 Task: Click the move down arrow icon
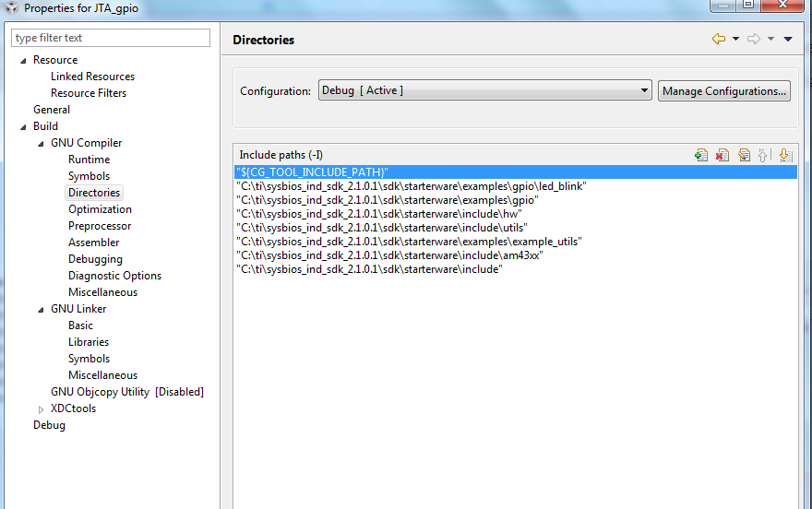click(785, 155)
